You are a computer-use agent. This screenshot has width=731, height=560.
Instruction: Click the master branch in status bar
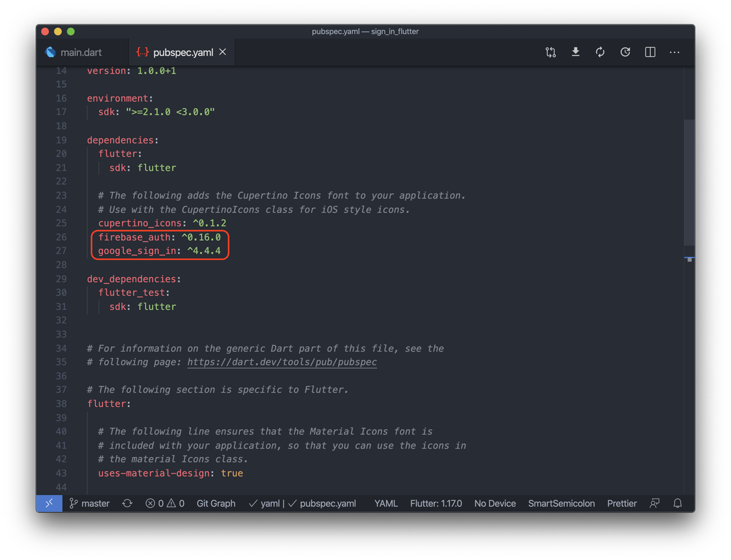click(x=90, y=503)
